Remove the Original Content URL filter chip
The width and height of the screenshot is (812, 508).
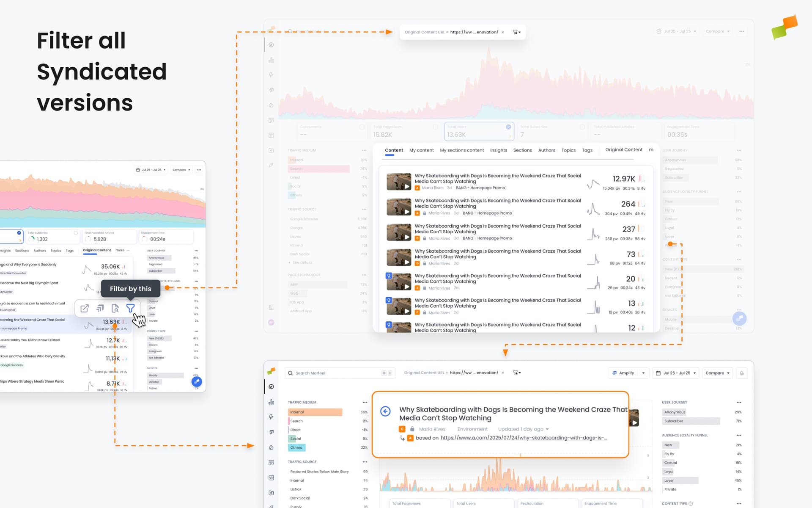503,373
